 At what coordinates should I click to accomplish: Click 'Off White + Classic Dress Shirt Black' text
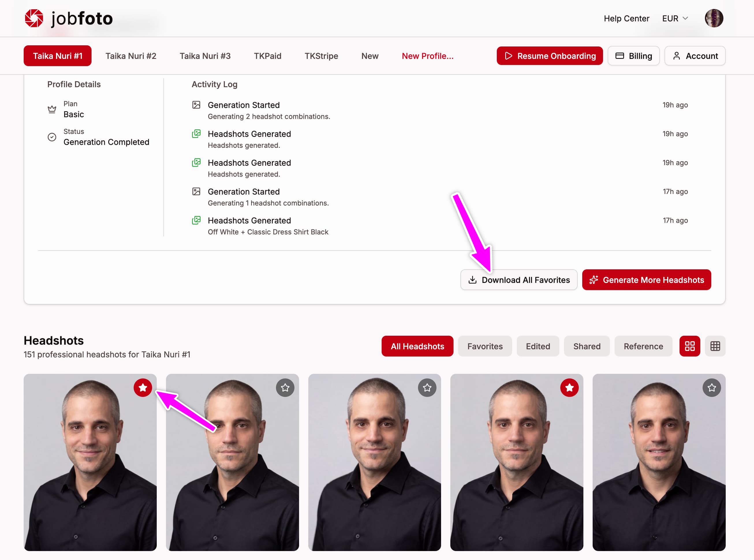[268, 232]
